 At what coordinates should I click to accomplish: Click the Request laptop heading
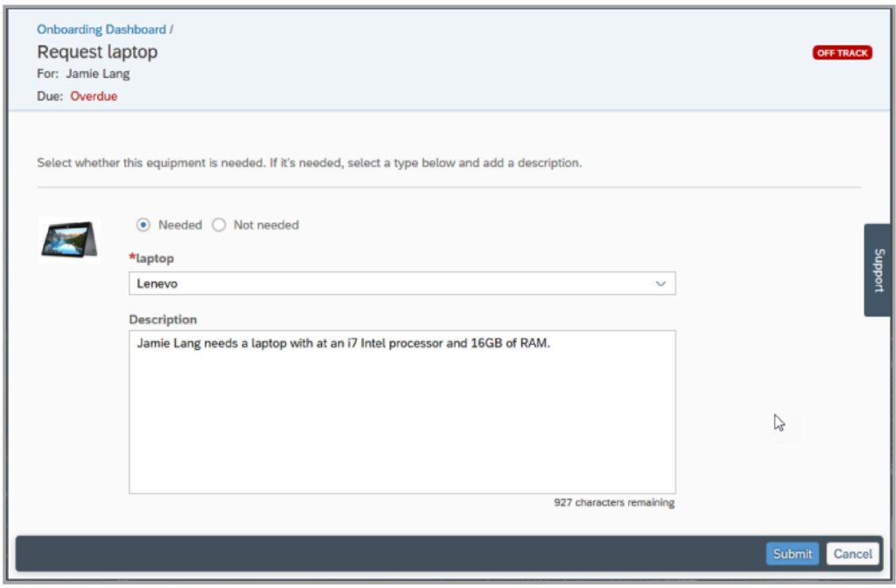point(97,52)
